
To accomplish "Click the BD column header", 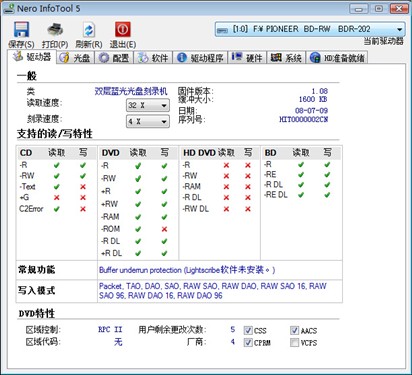I will coord(270,153).
